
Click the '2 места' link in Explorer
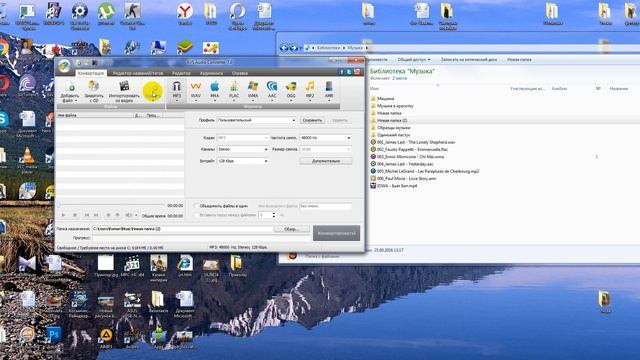tap(400, 78)
